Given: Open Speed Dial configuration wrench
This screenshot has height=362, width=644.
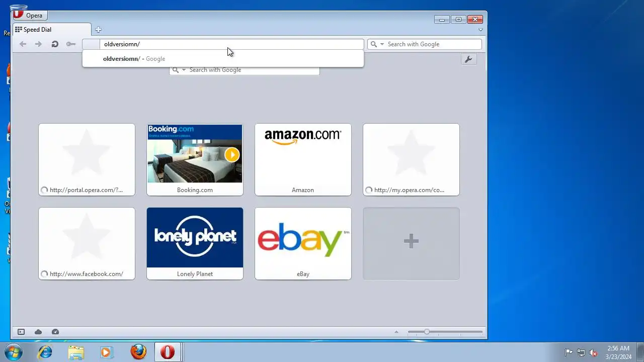Looking at the screenshot, I should 468,59.
